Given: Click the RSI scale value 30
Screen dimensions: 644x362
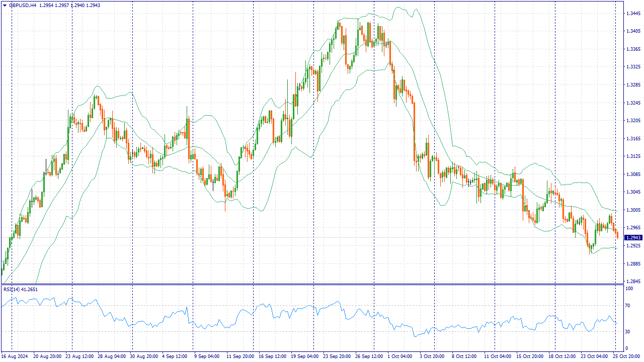Looking at the screenshot, I should point(628,332).
